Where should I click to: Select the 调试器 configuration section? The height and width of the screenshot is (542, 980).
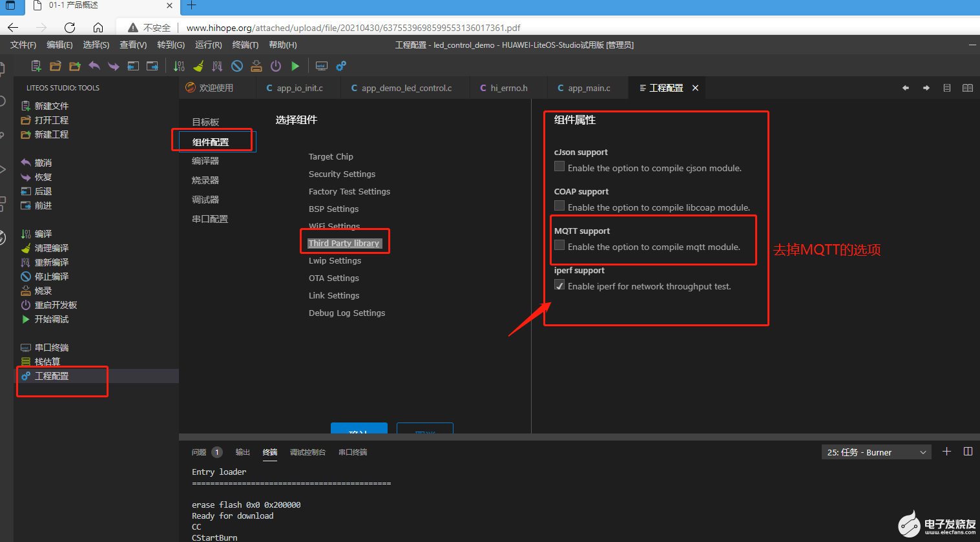click(x=205, y=200)
